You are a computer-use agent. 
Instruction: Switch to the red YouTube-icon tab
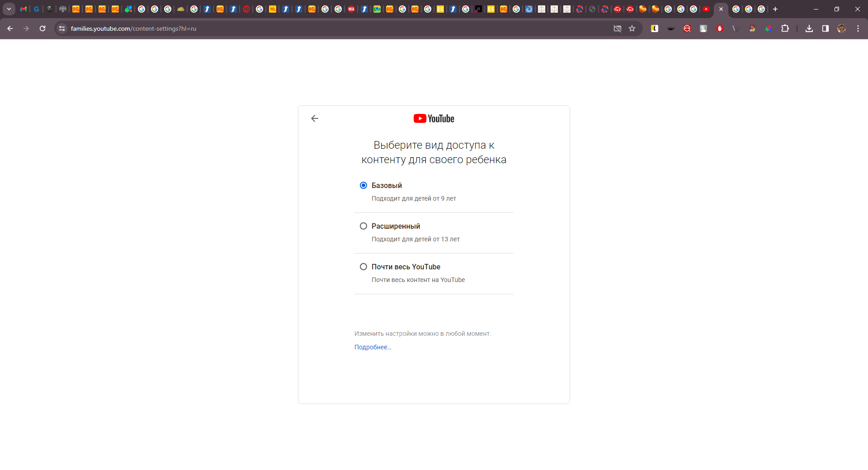pos(706,9)
